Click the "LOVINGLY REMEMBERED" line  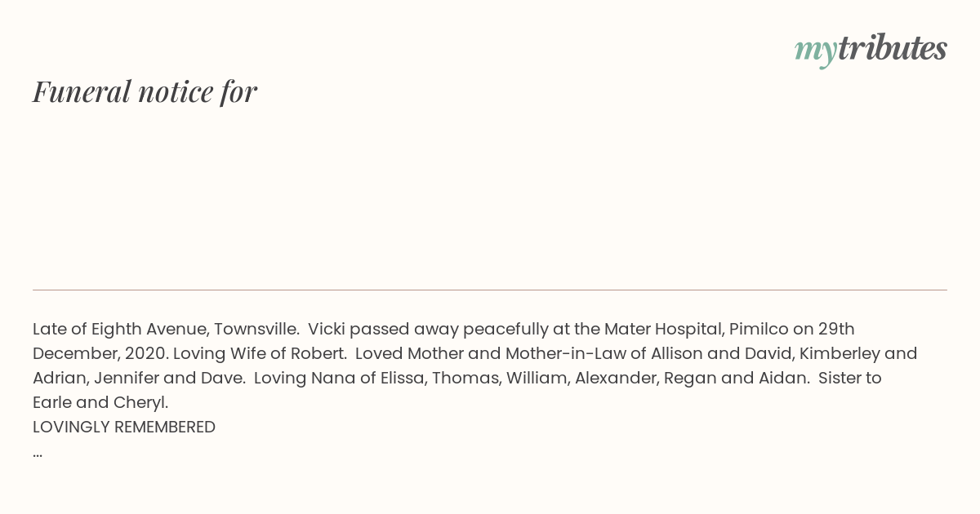pos(124,427)
